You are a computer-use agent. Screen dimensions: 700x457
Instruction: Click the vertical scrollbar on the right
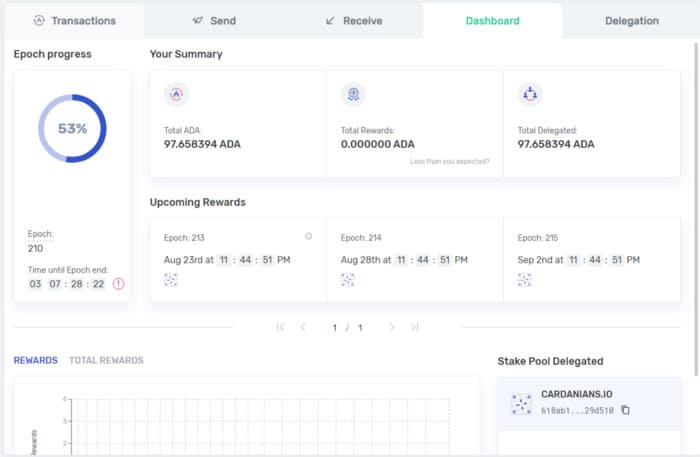[696, 210]
